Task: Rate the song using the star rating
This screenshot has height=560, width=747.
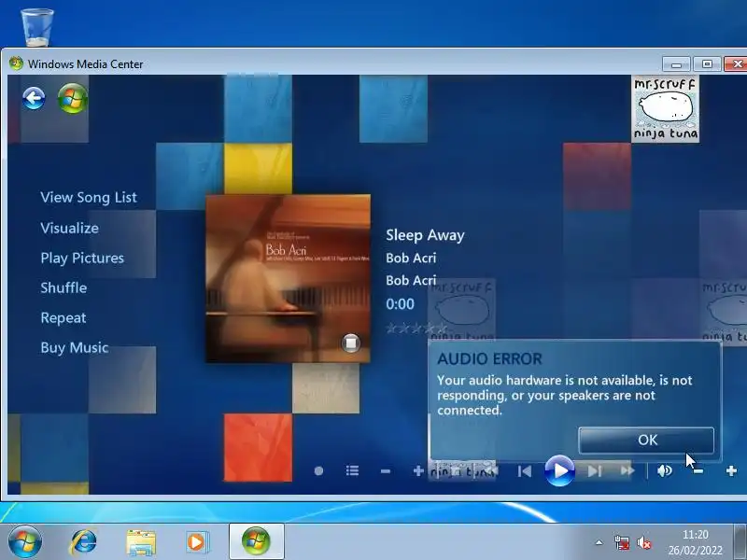Action: tap(416, 328)
